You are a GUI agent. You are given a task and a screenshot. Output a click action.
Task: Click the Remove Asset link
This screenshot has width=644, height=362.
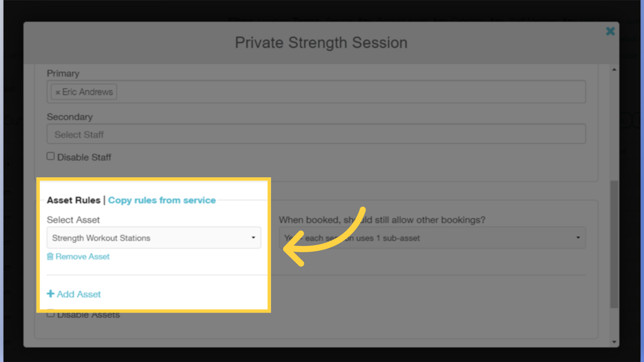pyautogui.click(x=83, y=256)
